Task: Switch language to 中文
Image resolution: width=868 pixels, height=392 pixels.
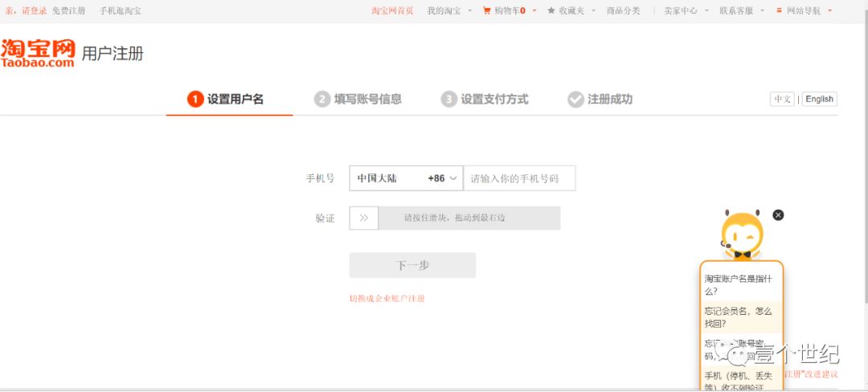Action: tap(782, 99)
